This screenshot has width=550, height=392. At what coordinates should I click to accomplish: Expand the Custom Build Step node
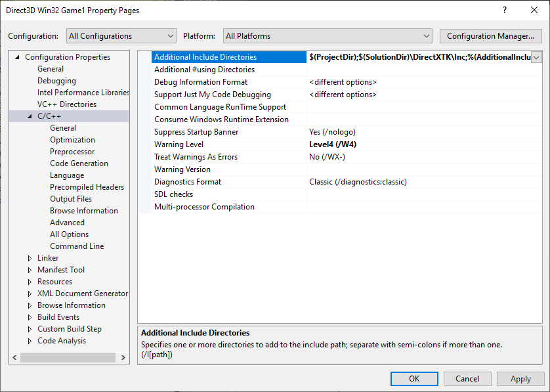30,329
